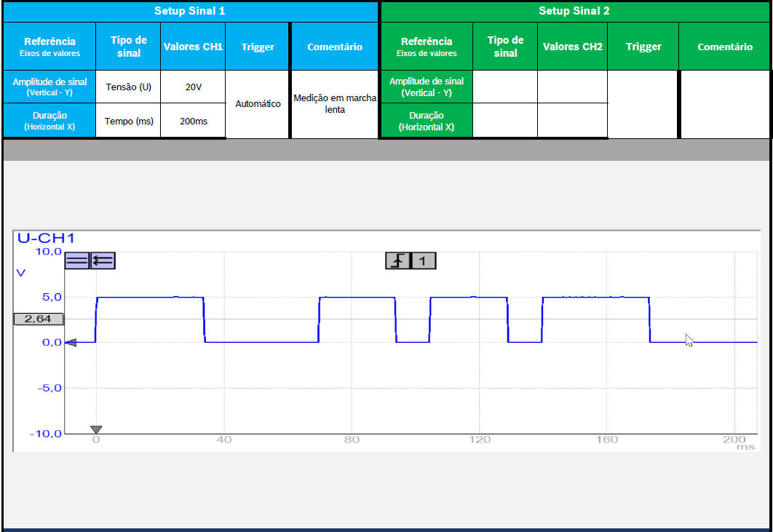Select the 200ms duration value cell
Screen dimensions: 773x532
(193, 122)
